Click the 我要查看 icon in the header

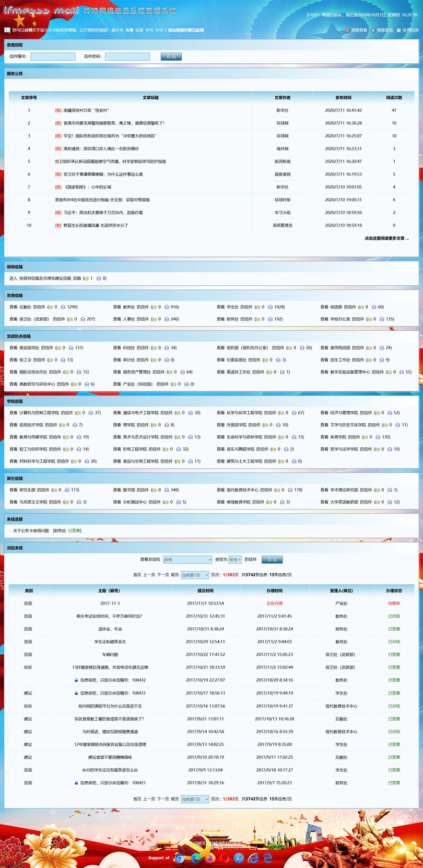click(x=347, y=30)
